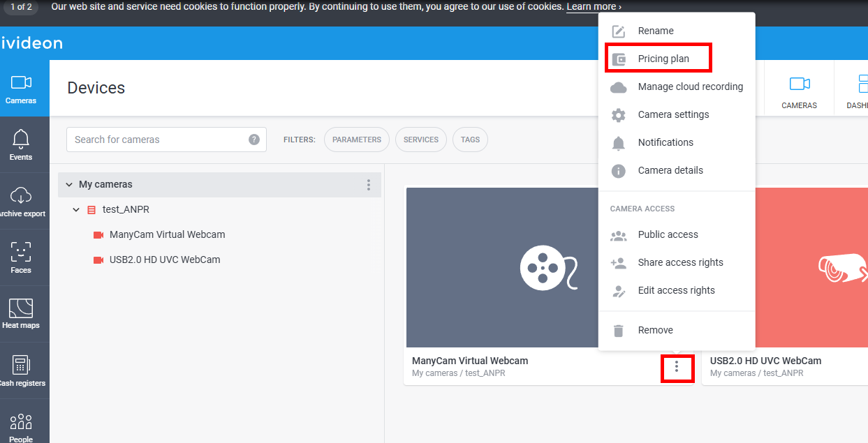
Task: Collapse the test_ANPR folder chevron
Action: click(76, 210)
